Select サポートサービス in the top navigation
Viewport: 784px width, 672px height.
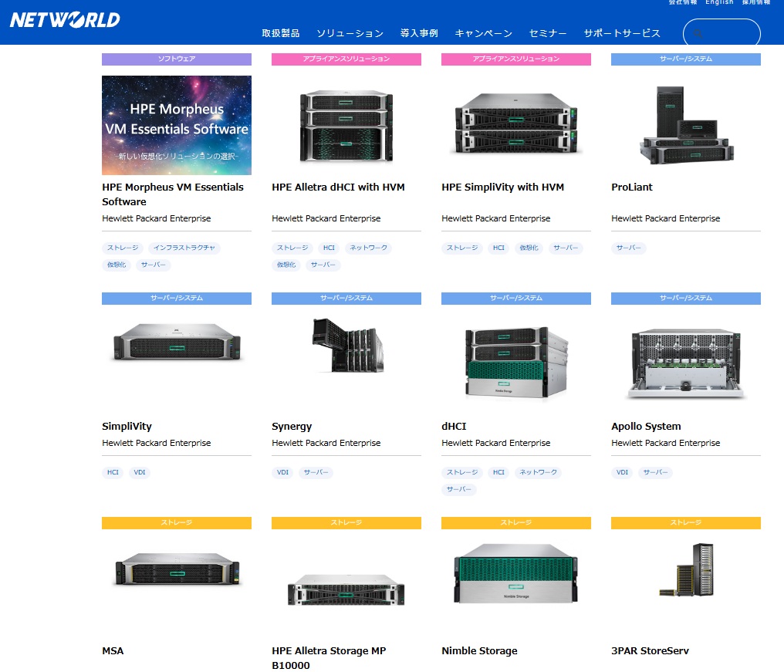click(622, 33)
